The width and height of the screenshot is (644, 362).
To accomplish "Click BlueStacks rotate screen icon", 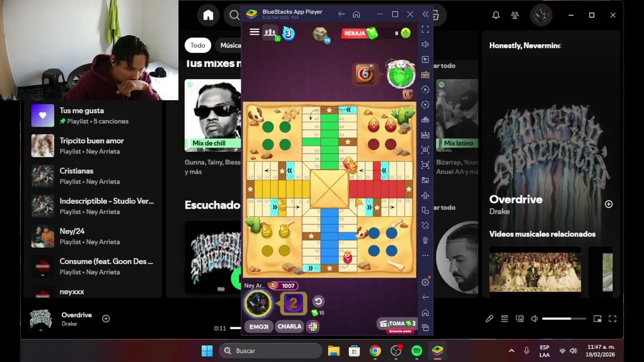I will [x=425, y=210].
